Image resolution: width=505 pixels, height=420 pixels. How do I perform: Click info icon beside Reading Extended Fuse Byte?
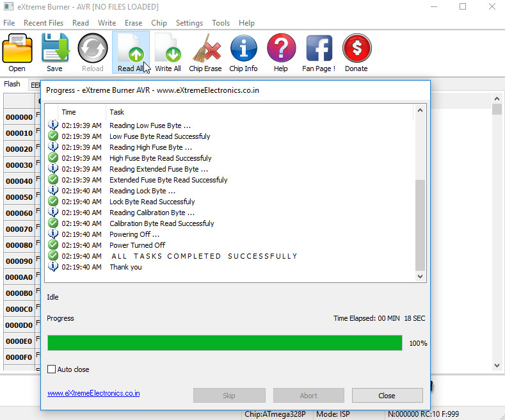click(53, 168)
